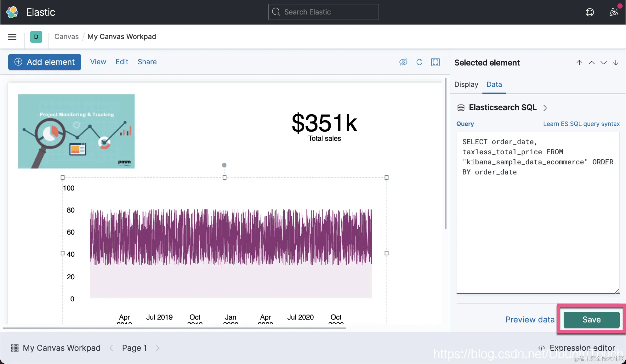The height and width of the screenshot is (364, 626).
Task: Open Learn ES SQL query syntax link
Action: (581, 124)
